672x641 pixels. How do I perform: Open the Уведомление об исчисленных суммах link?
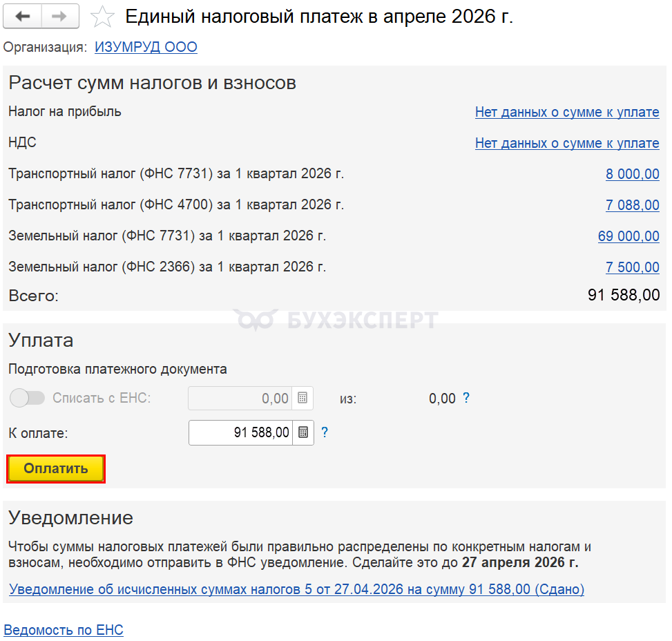[x=296, y=589]
